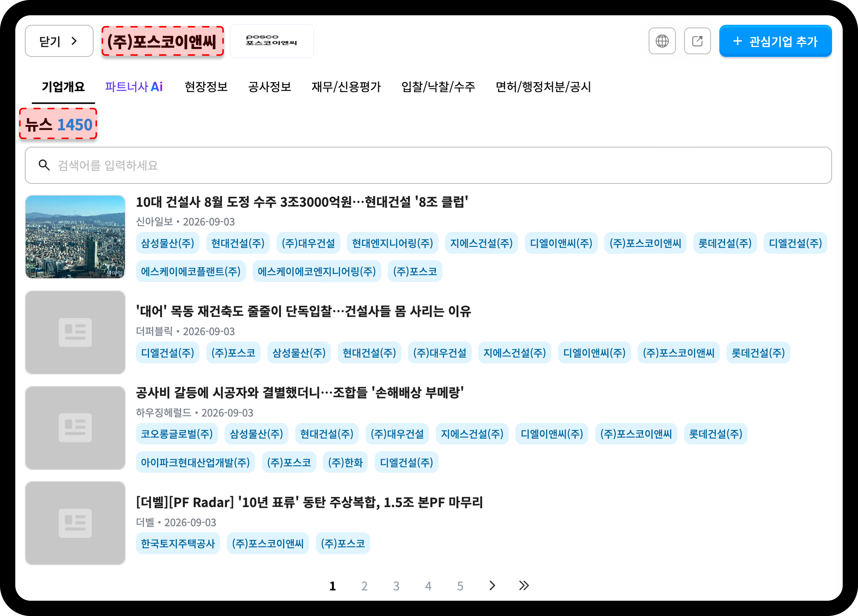Image resolution: width=858 pixels, height=616 pixels.
Task: Click the 뉴스 1450 heading
Action: pos(58,124)
